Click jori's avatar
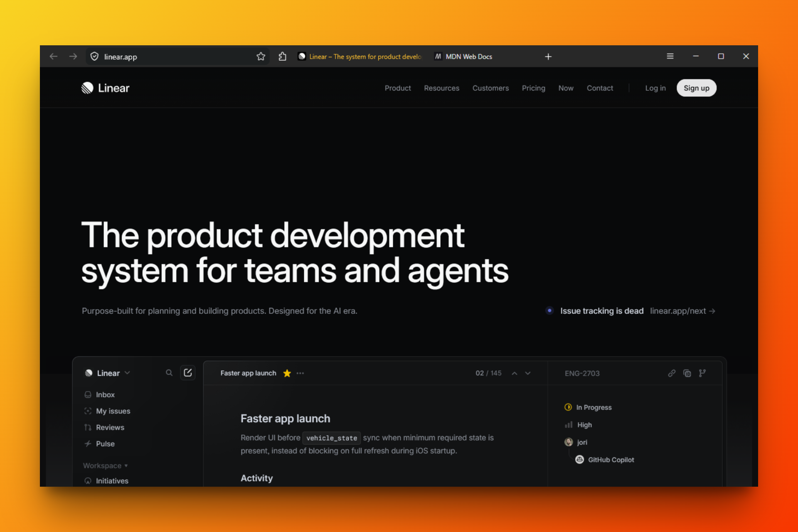 click(569, 442)
